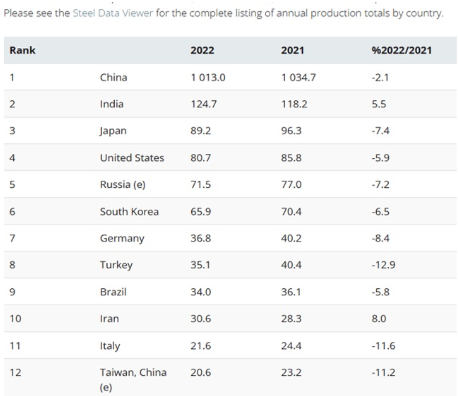Click the Rank column header
Screen dimensions: 458x396
(22, 50)
